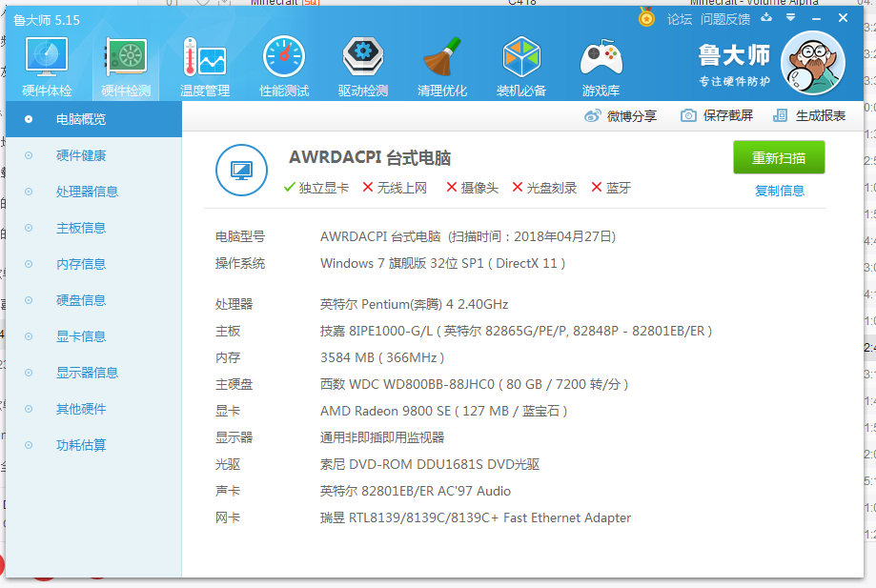Open 温度管理 temperature management icon
The height and width of the screenshot is (588, 876).
point(205,66)
